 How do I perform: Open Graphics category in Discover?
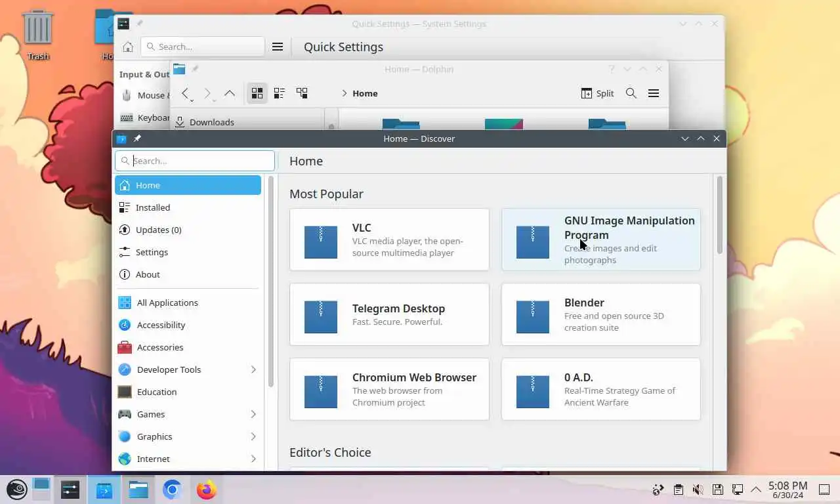[x=188, y=436]
